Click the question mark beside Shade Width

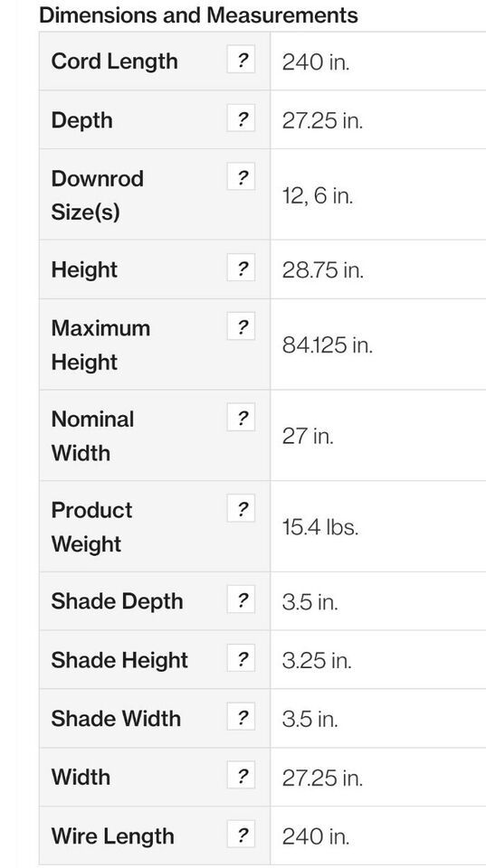click(241, 717)
